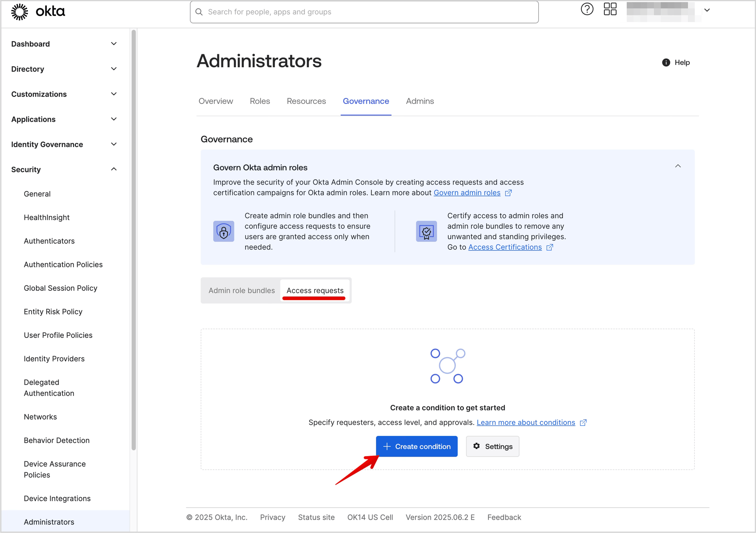The height and width of the screenshot is (533, 756).
Task: Open the app switcher grid icon
Action: click(610, 9)
